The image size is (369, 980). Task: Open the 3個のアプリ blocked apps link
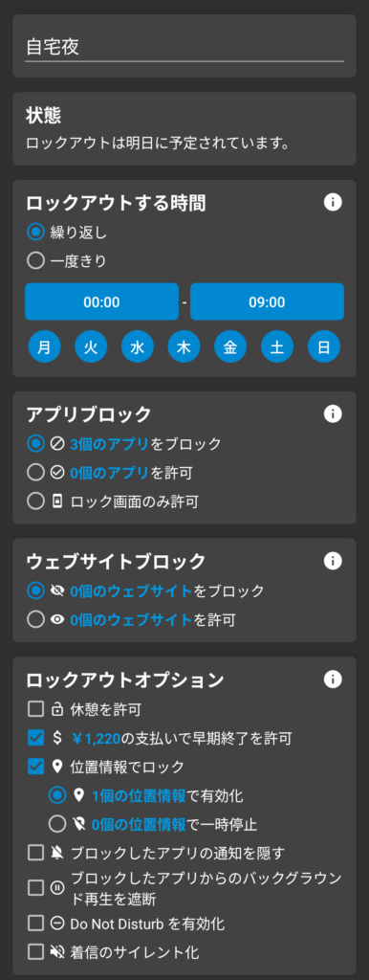tap(110, 444)
